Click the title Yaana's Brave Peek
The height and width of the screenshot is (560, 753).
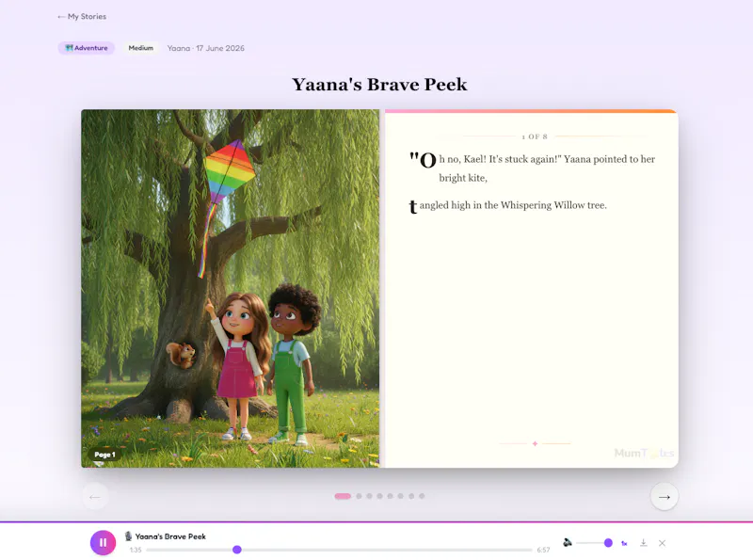click(x=379, y=85)
